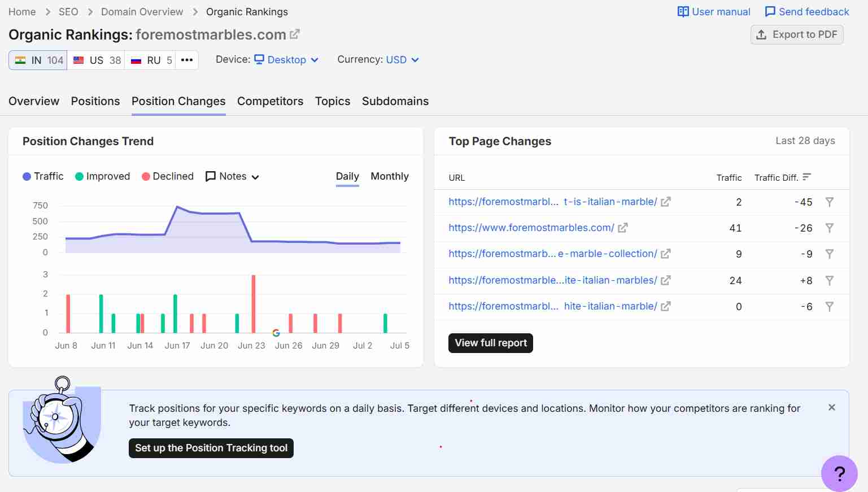Toggle the Traffic legend series
868x492 pixels.
click(x=43, y=176)
